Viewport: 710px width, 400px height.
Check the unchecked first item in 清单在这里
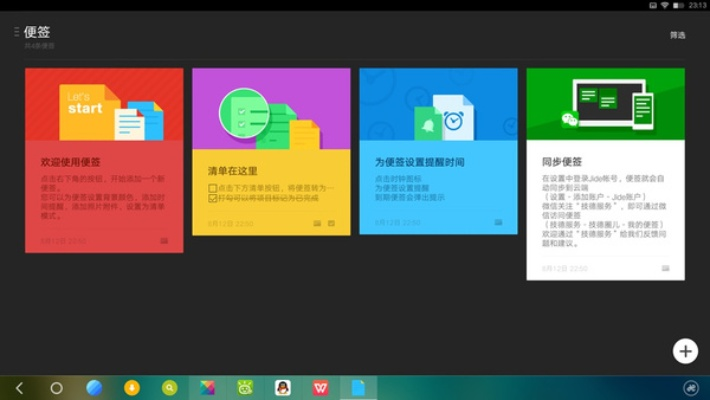click(x=212, y=188)
